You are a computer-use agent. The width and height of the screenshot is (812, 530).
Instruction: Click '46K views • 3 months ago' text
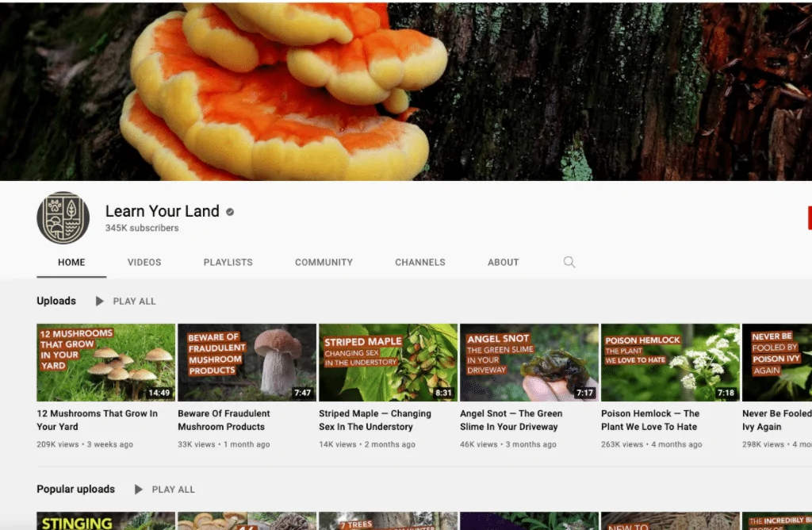click(508, 444)
